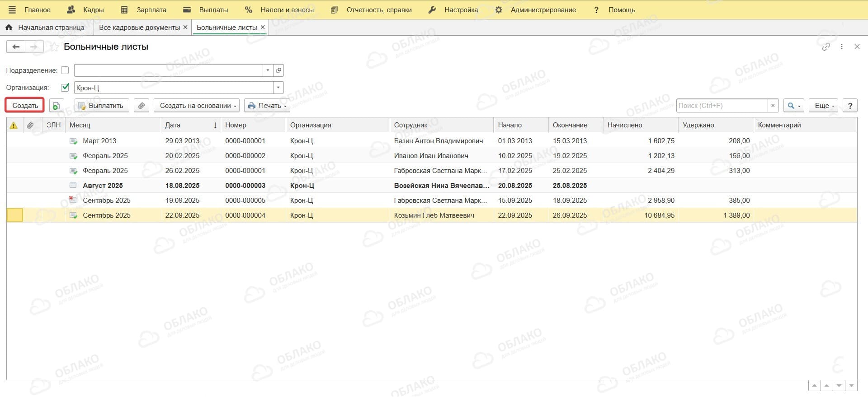Move down one row arrow
Screen dimensions: 868x397
click(x=839, y=386)
